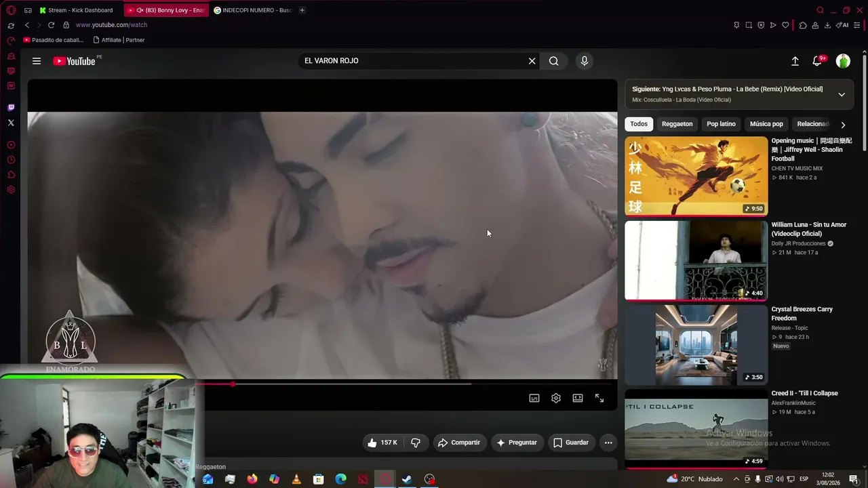Click the Compartir button
Image resolution: width=868 pixels, height=488 pixels.
(458, 443)
